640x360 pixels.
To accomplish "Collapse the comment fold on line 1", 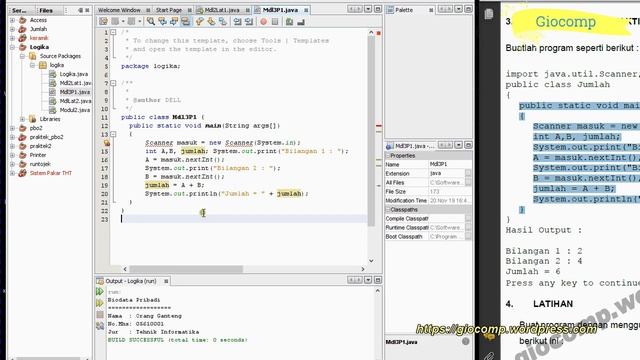I will [x=113, y=32].
